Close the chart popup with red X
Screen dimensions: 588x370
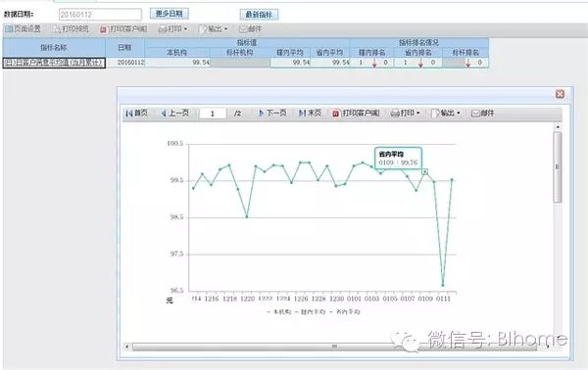click(x=560, y=94)
